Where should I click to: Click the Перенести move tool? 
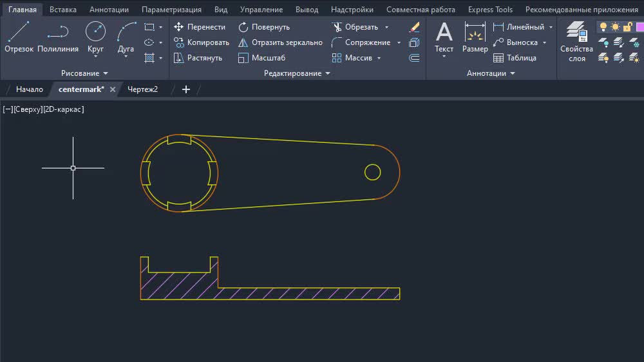coord(200,27)
